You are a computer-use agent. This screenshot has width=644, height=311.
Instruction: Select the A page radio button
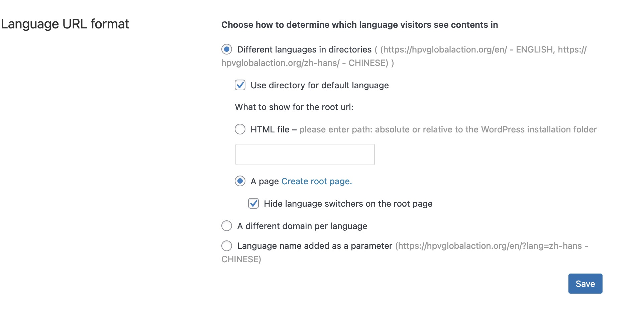[x=240, y=181]
